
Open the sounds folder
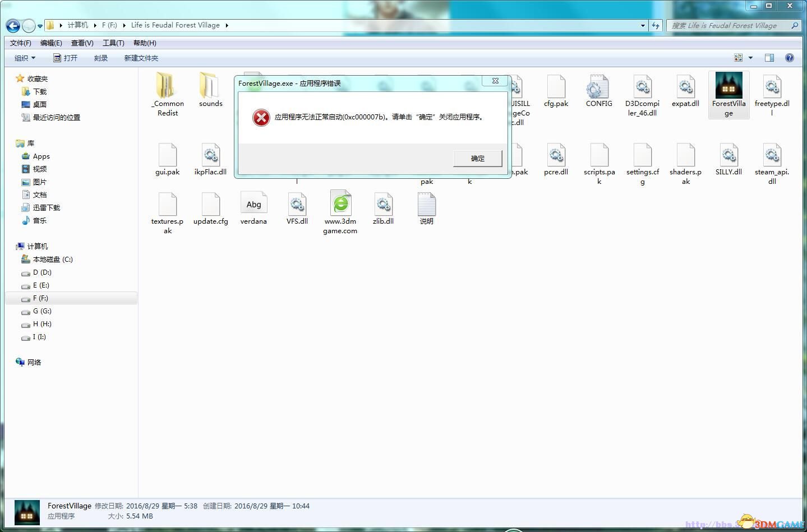tap(210, 86)
